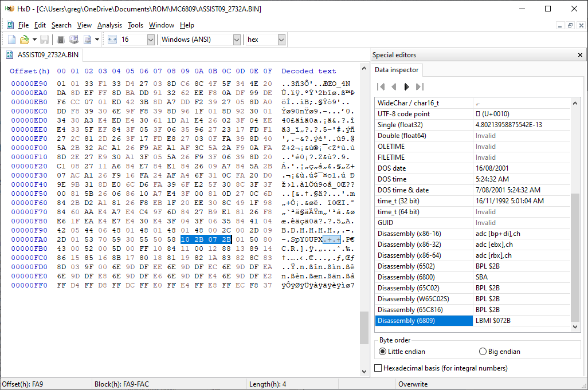Click offset row 00000FF0
This screenshot has height=390, width=588.
[29, 285]
